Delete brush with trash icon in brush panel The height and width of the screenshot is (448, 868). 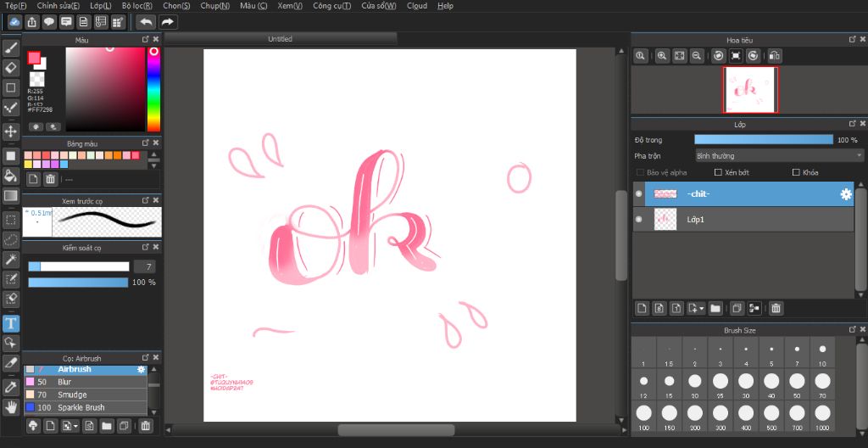tap(145, 426)
